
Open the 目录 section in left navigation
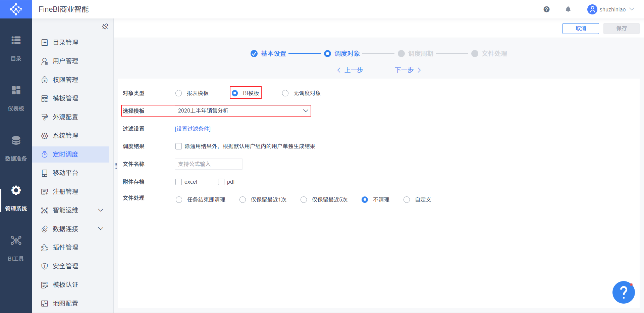pyautogui.click(x=16, y=49)
